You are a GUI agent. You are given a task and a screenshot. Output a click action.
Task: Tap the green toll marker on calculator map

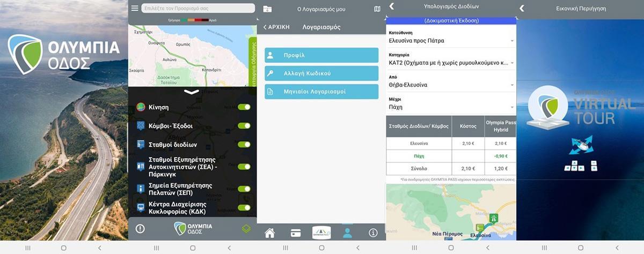(x=494, y=218)
